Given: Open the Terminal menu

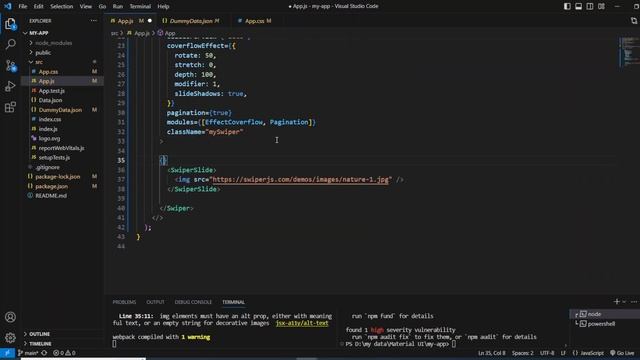Looking at the screenshot, I should (140, 6).
